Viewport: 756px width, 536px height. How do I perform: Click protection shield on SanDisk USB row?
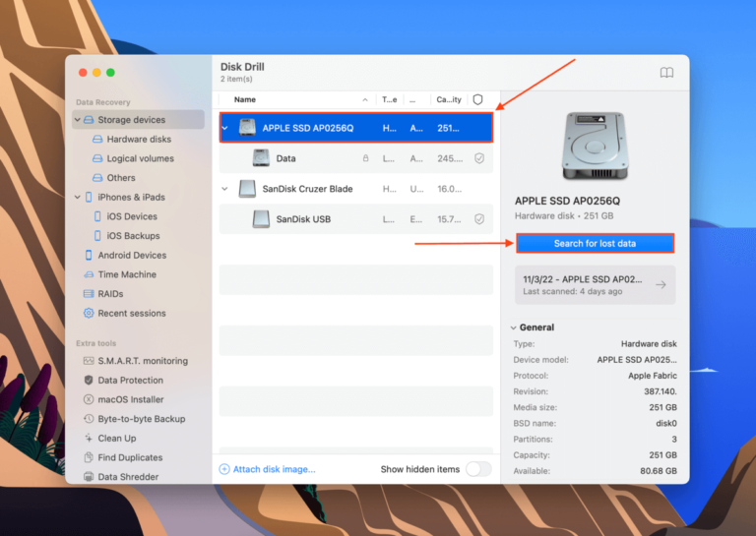[x=478, y=219]
